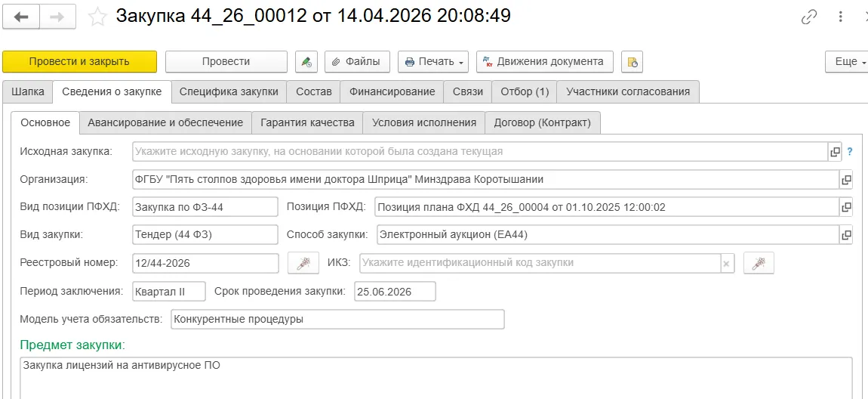Switch to Шапка tab
The height and width of the screenshot is (399, 868).
point(28,92)
